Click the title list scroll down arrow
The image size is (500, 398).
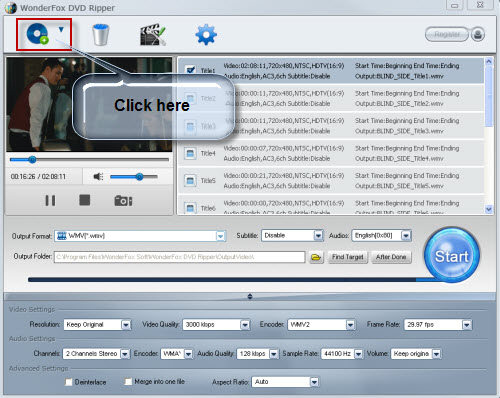pyautogui.click(x=489, y=209)
